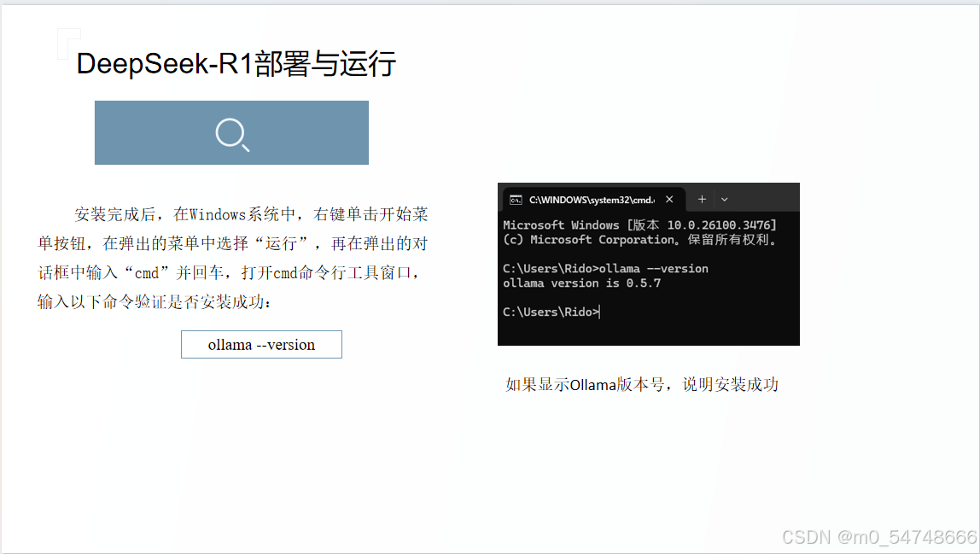This screenshot has height=554, width=980.
Task: Expand the terminal profile dropdown chevron
Action: [x=725, y=200]
